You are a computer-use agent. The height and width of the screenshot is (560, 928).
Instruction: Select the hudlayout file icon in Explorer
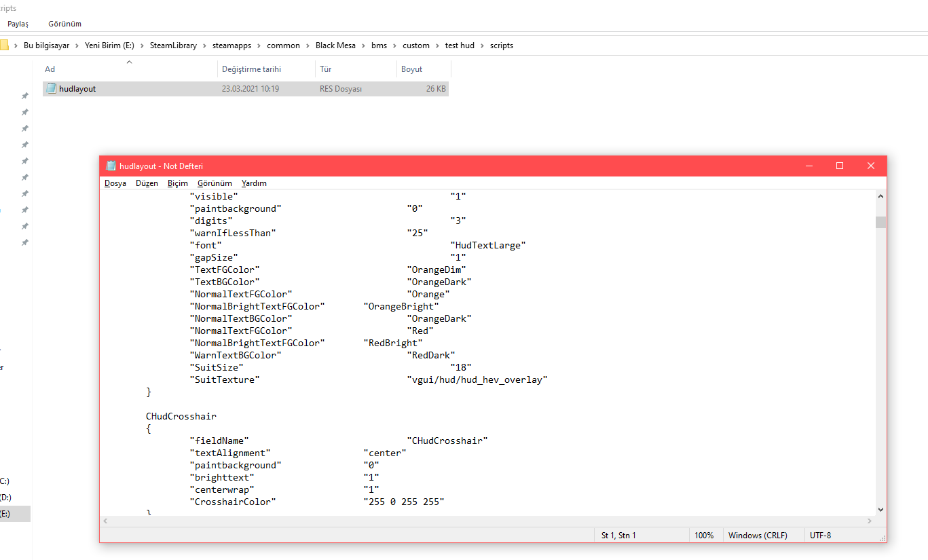[x=51, y=89]
